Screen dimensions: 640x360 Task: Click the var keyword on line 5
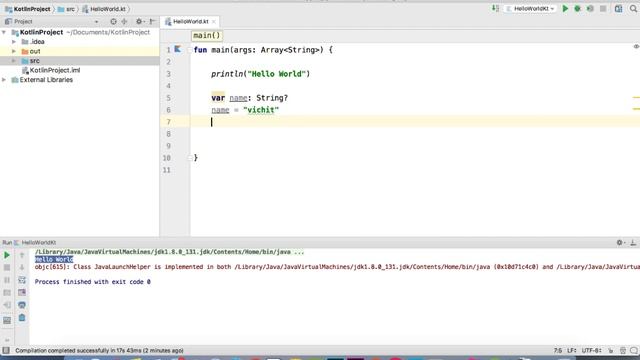pyautogui.click(x=218, y=98)
